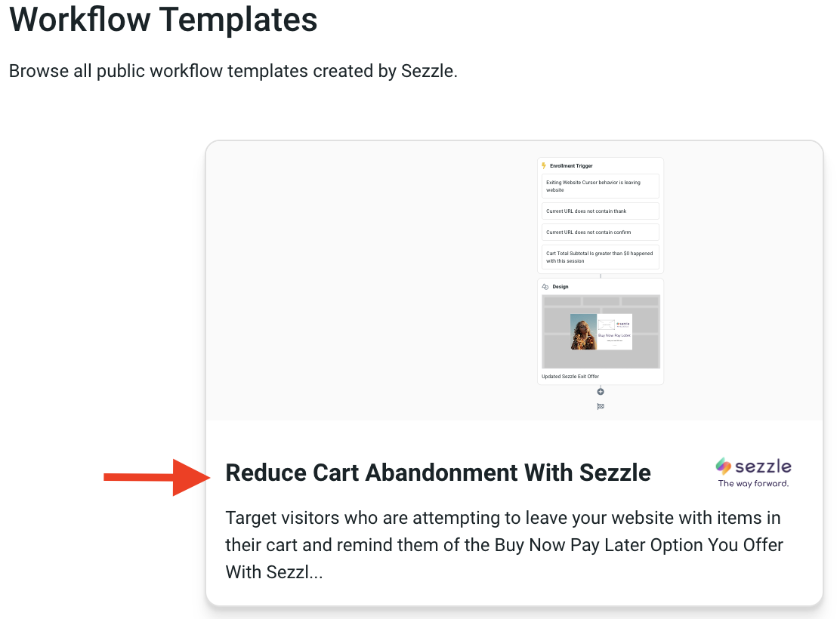Click the Design shapes icon
The height and width of the screenshot is (619, 840).
[545, 287]
